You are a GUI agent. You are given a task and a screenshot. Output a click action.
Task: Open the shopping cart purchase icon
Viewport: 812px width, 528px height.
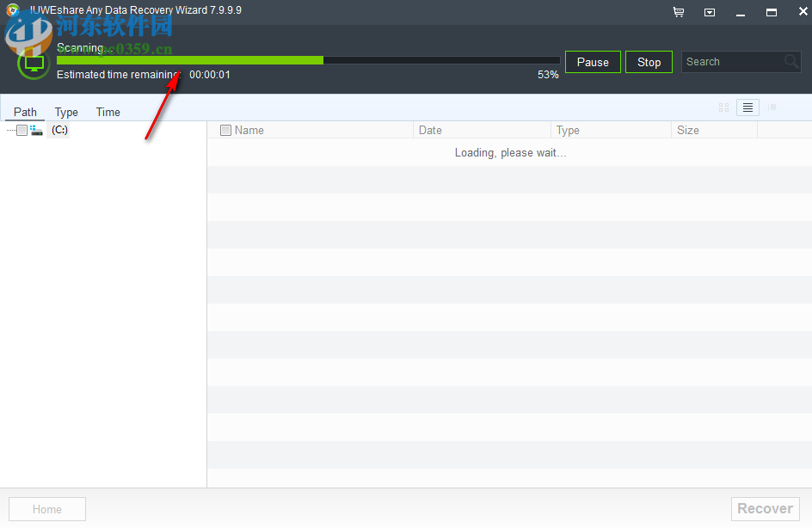pos(678,12)
